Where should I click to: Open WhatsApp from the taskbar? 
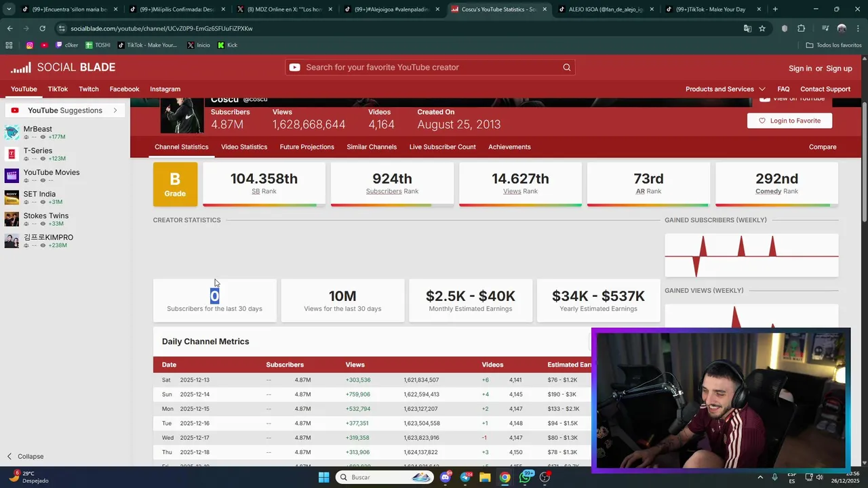(x=525, y=477)
